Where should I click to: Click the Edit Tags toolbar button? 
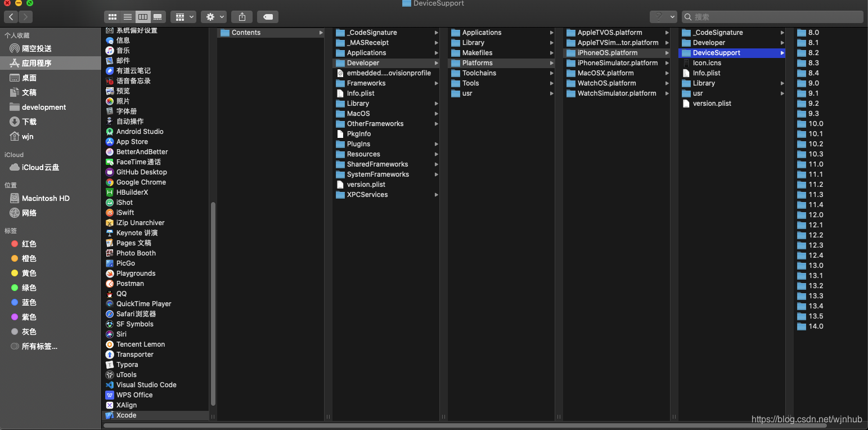point(268,17)
